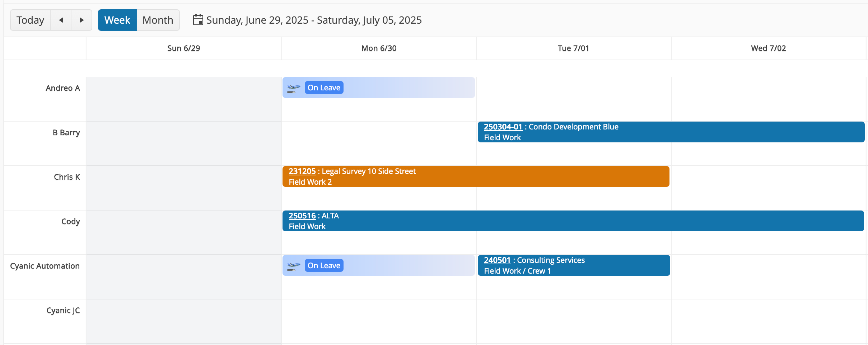The height and width of the screenshot is (345, 868).
Task: Open the calendar date picker icon
Action: pos(198,20)
